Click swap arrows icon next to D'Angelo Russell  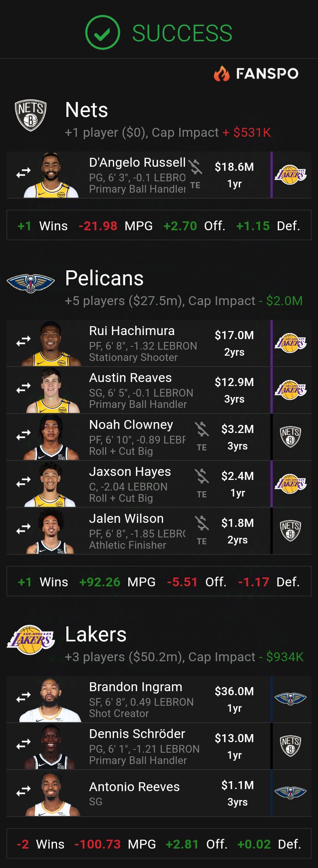point(23,173)
